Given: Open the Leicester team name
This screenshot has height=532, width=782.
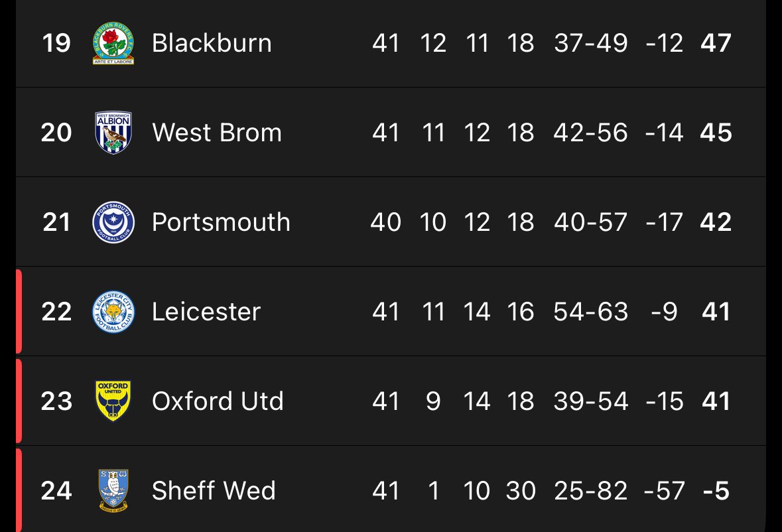Looking at the screenshot, I should [x=206, y=312].
